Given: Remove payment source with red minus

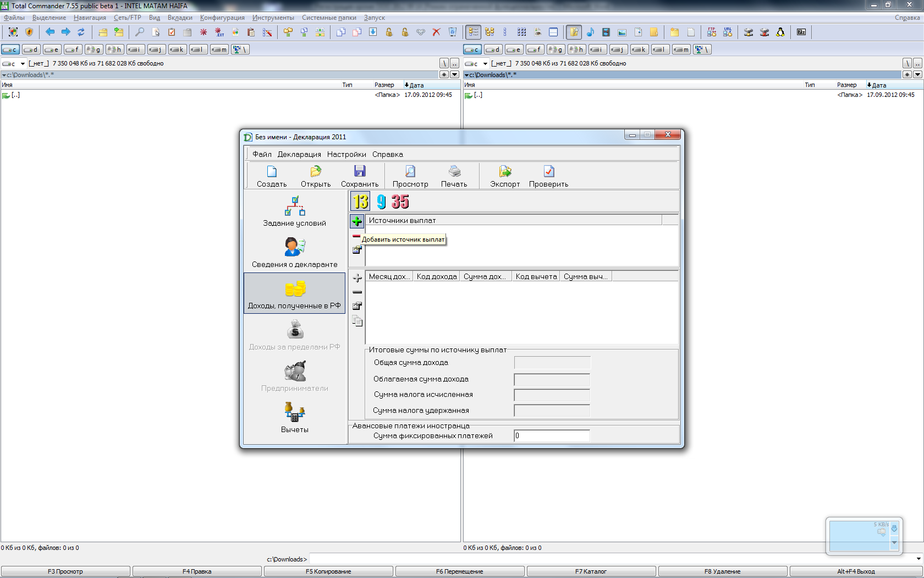Looking at the screenshot, I should [x=356, y=236].
